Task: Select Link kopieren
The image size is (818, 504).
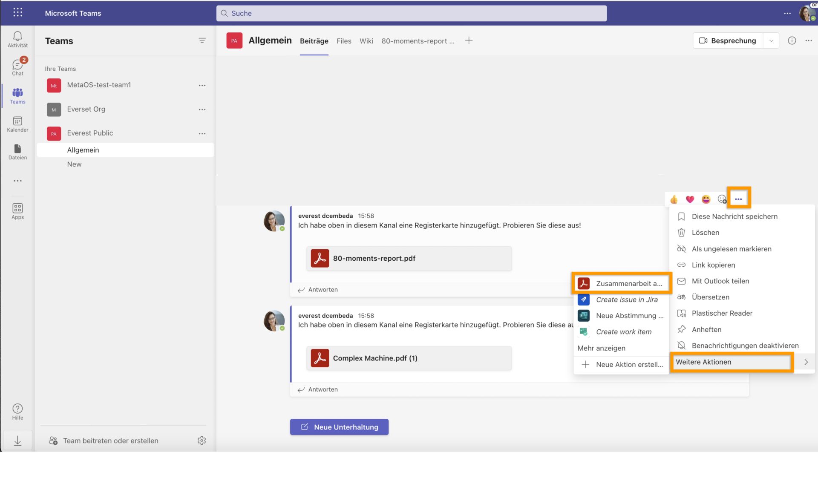Action: click(x=742, y=265)
